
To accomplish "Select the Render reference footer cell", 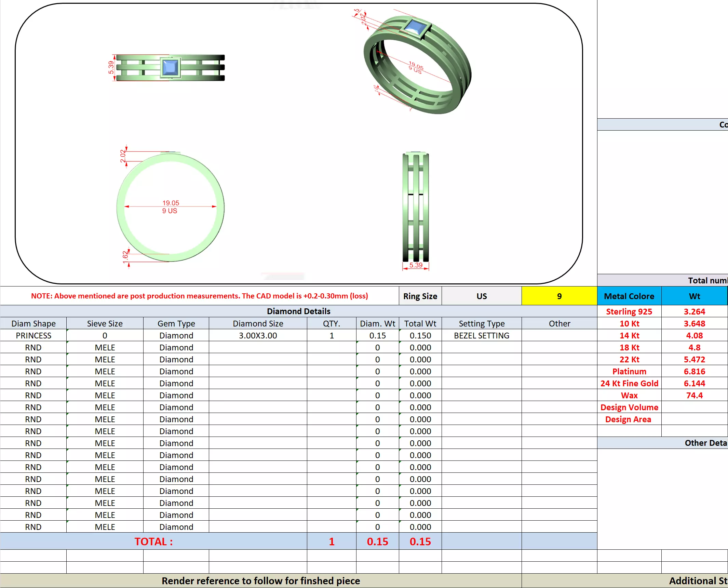I will [x=260, y=581].
